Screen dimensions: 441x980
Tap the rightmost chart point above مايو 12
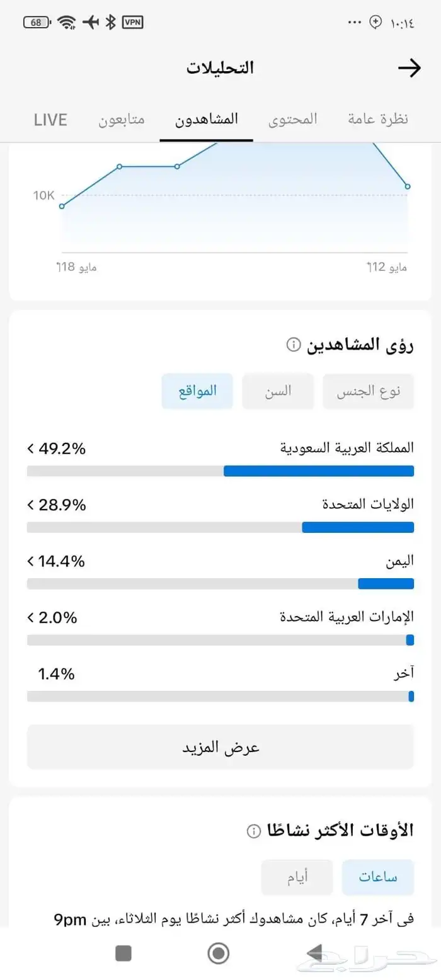point(408,186)
